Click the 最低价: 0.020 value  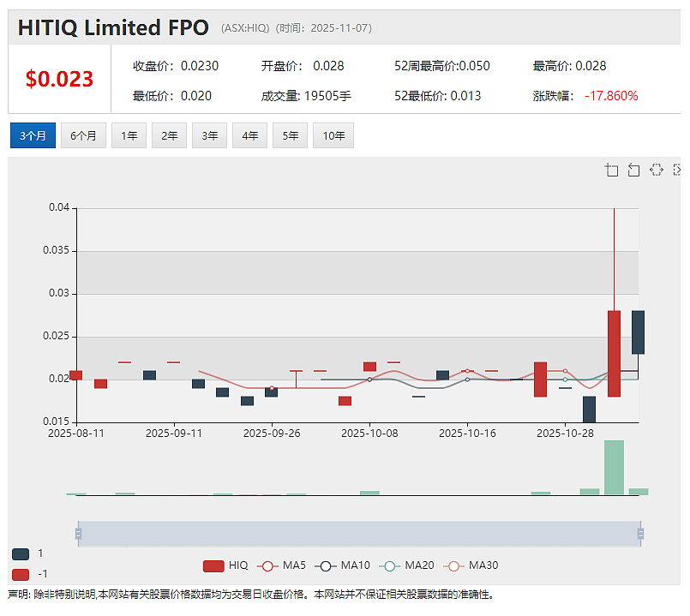click(x=172, y=96)
